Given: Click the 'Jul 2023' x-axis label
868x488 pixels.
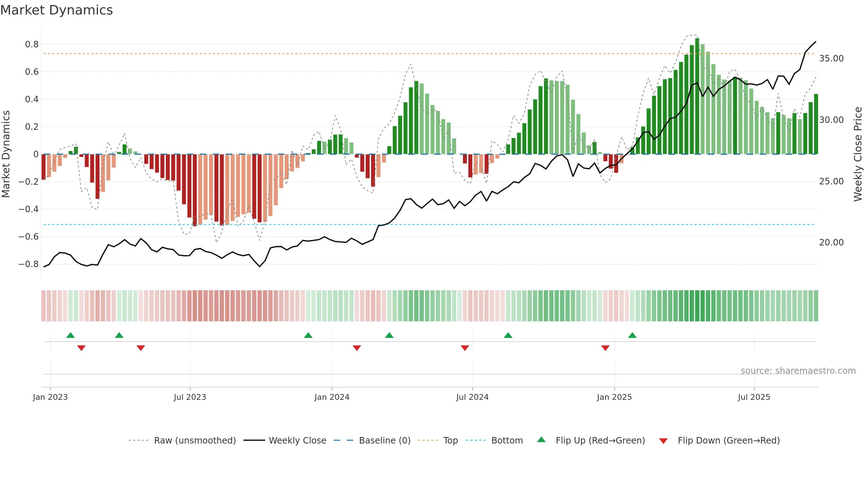Looking at the screenshot, I should (190, 397).
